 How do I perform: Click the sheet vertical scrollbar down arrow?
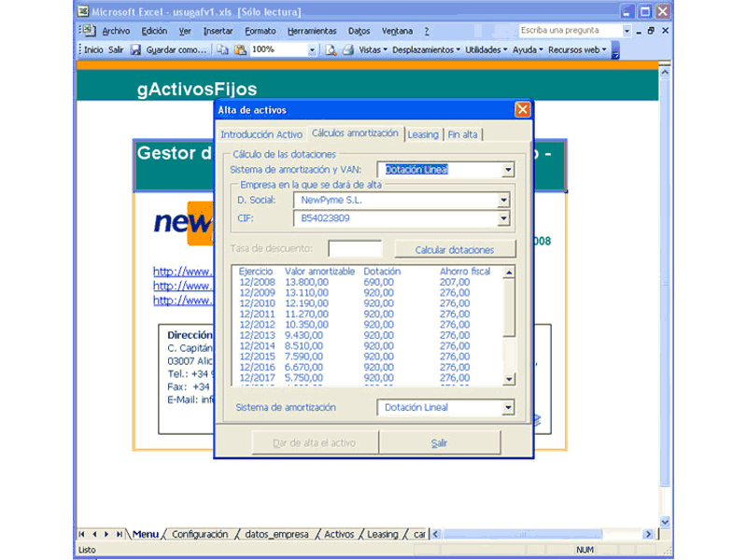(x=665, y=522)
